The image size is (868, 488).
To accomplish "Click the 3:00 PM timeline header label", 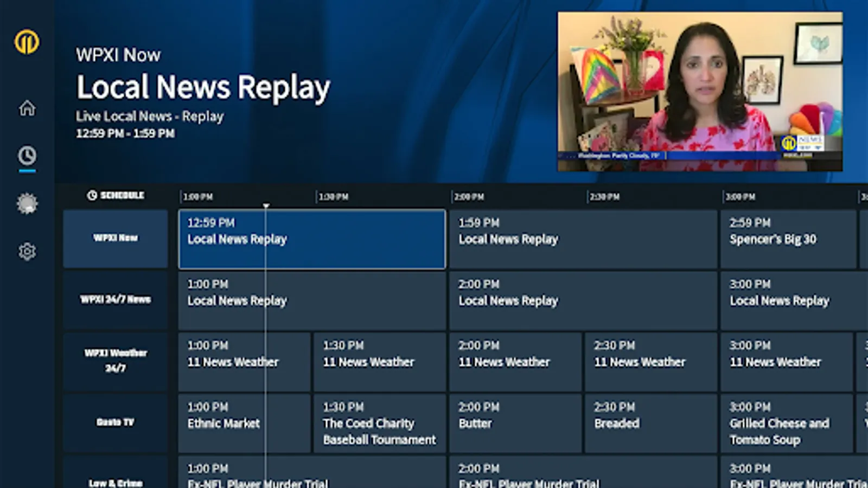I will coord(741,197).
